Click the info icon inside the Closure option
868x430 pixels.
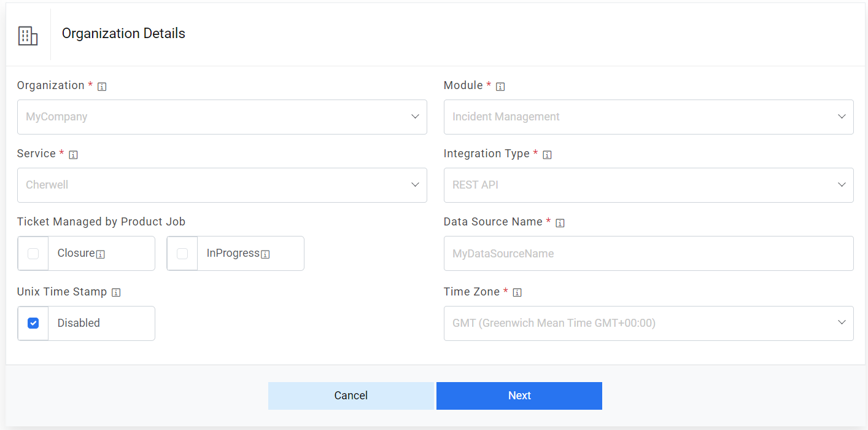[102, 253]
